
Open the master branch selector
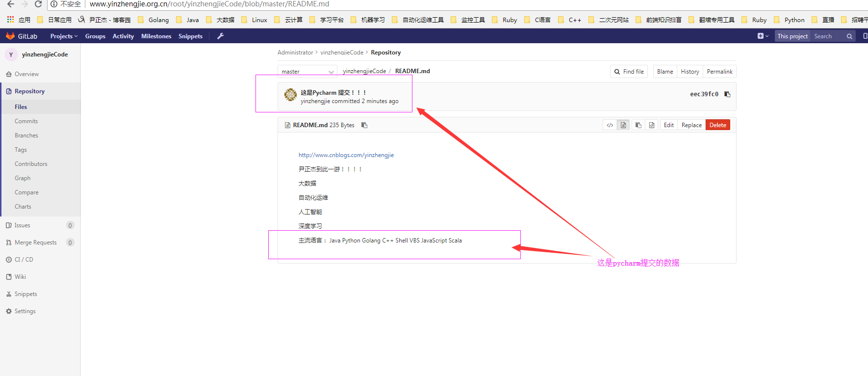tap(307, 72)
